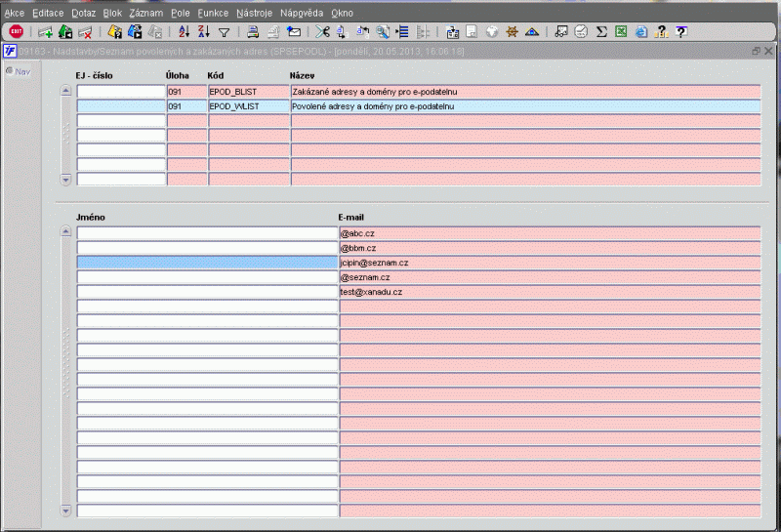Select the EPOD_WLIST code cell
Image resolution: width=781 pixels, height=532 pixels.
coord(249,106)
